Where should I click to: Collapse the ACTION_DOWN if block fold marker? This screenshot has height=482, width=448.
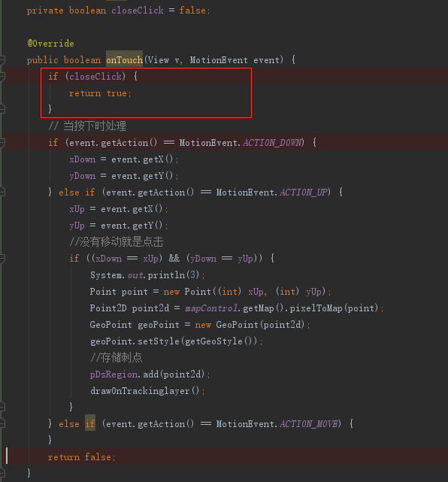click(2, 143)
